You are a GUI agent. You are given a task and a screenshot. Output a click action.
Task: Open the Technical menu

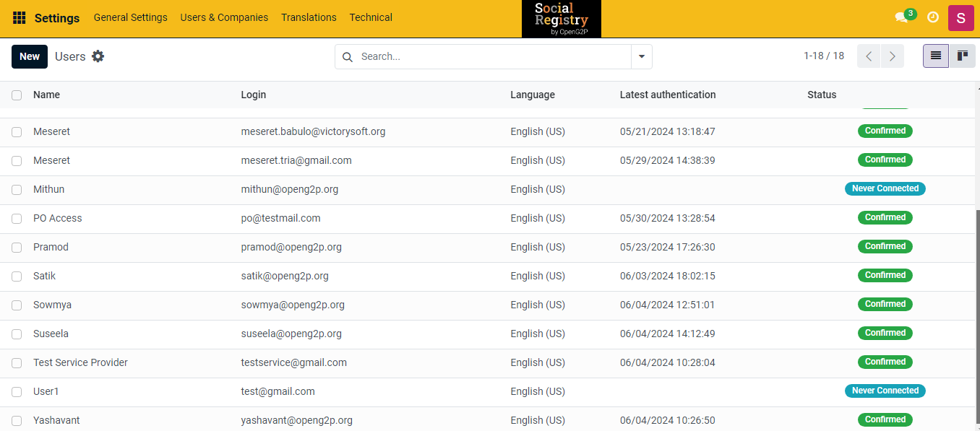click(371, 17)
